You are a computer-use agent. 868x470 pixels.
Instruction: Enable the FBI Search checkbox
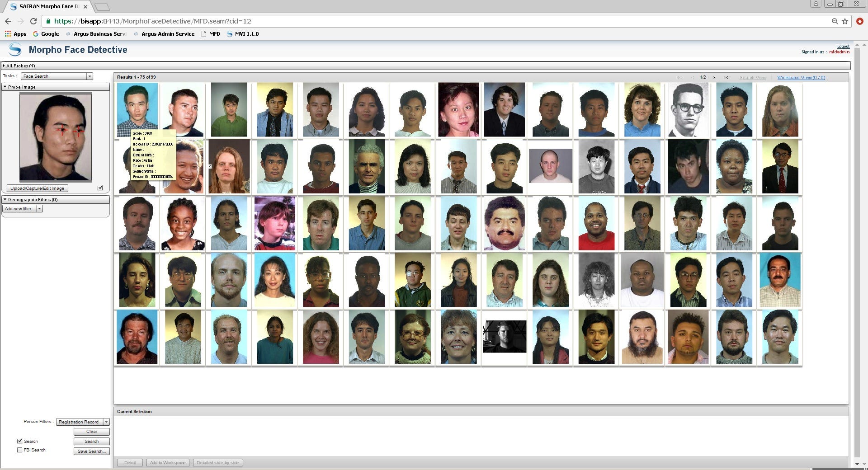20,450
